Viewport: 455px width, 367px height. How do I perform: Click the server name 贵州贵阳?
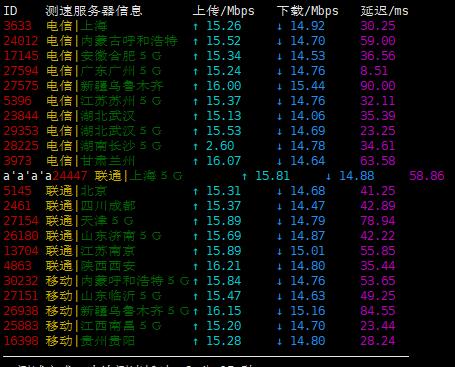click(108, 341)
